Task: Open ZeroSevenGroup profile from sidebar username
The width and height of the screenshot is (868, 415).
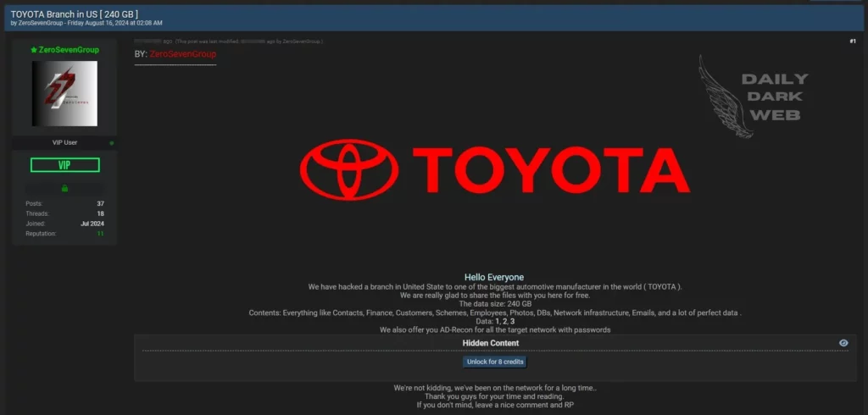Action: tap(69, 50)
